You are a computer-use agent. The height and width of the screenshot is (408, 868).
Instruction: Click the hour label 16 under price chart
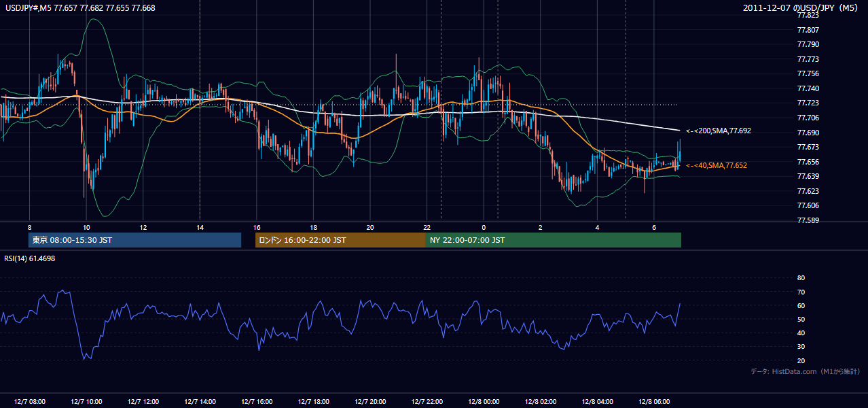coord(257,227)
